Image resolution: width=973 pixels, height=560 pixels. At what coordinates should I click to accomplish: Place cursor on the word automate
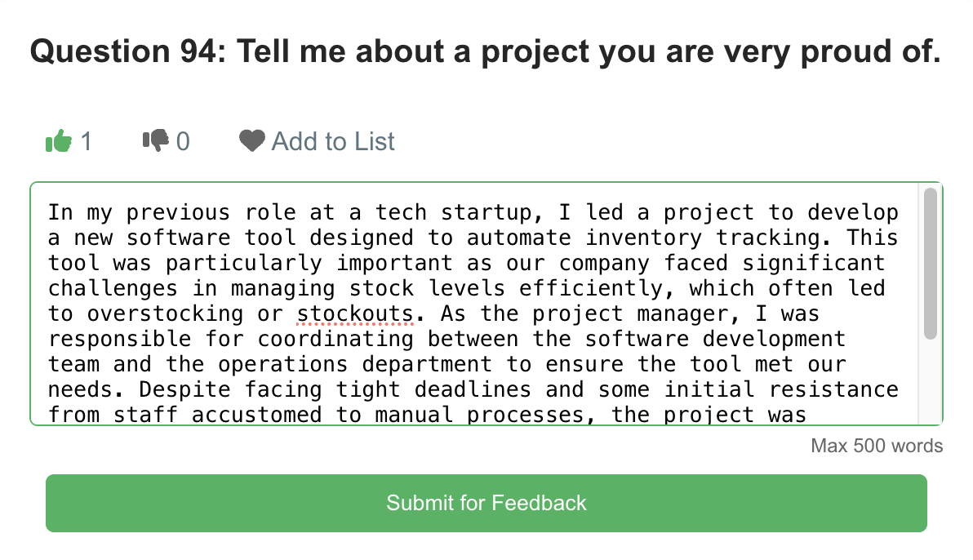[519, 238]
